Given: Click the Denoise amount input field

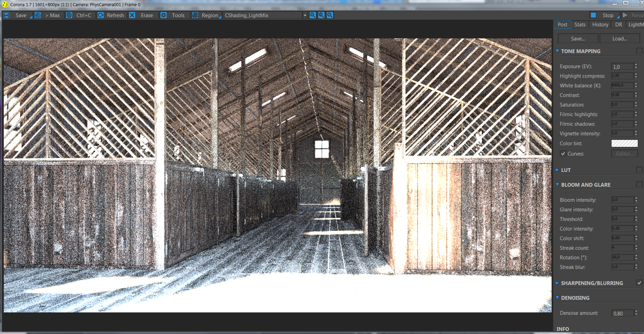Looking at the screenshot, I should click(622, 313).
